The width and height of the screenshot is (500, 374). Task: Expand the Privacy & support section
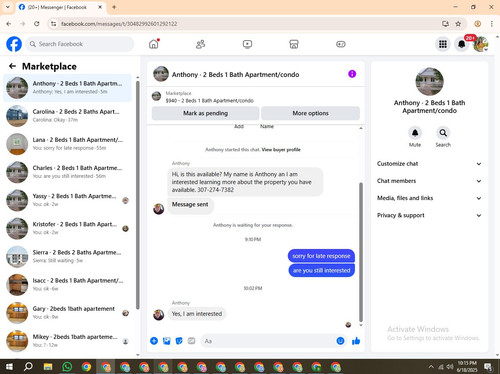point(429,215)
